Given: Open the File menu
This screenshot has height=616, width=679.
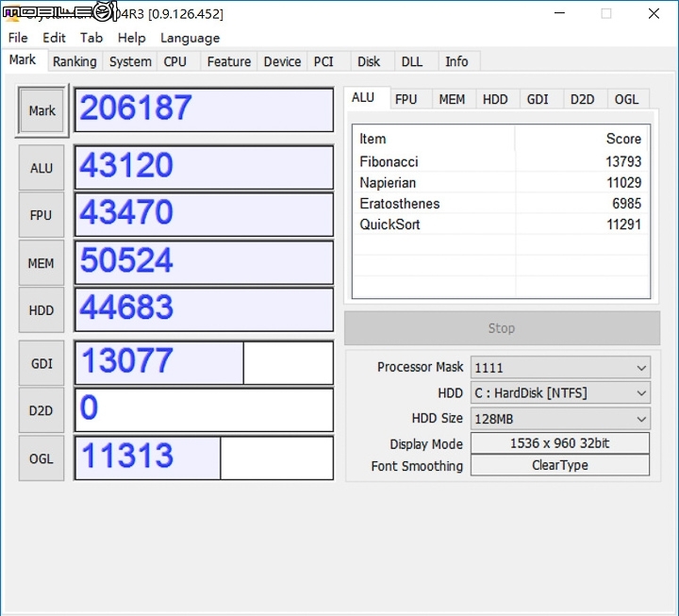Looking at the screenshot, I should [18, 38].
